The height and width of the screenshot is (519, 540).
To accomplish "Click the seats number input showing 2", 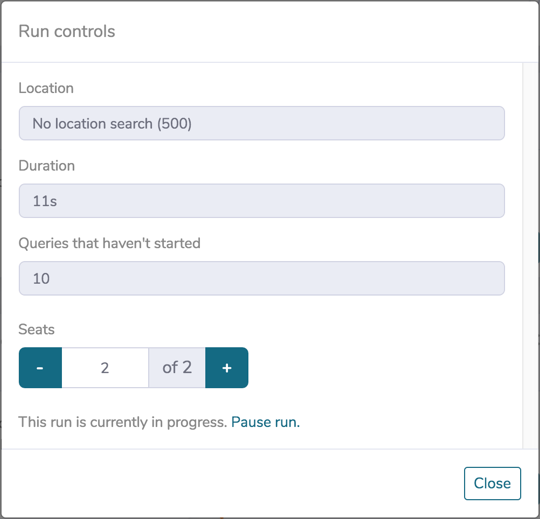I will (105, 367).
